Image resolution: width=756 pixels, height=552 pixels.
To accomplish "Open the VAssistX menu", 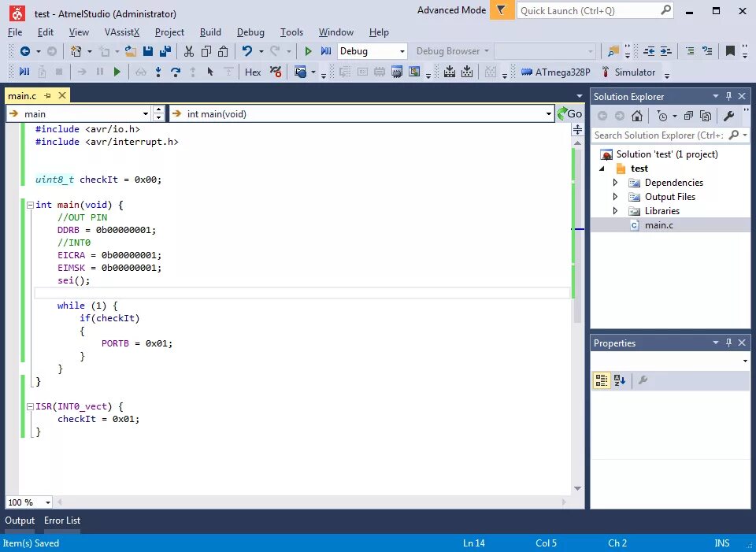I will click(122, 31).
